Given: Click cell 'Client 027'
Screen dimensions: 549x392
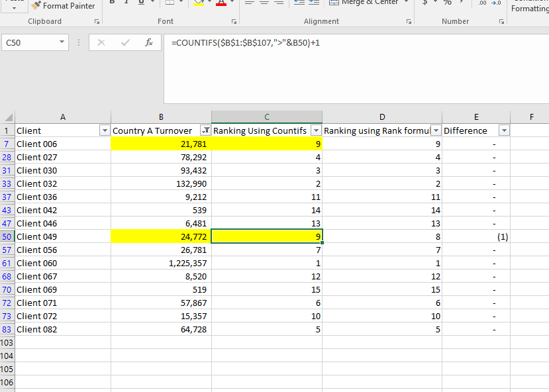Looking at the screenshot, I should 63,158.
